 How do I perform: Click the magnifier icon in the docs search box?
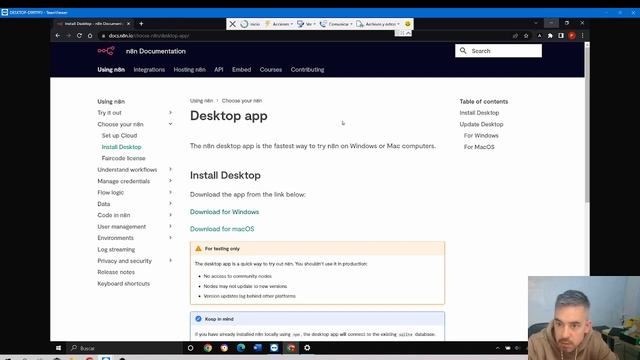click(463, 51)
